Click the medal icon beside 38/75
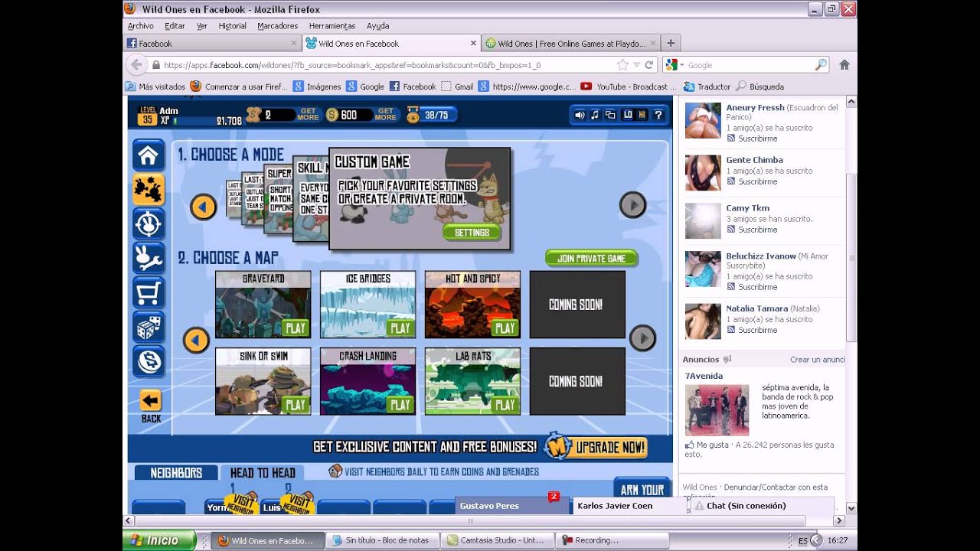The image size is (980, 551). (x=413, y=115)
